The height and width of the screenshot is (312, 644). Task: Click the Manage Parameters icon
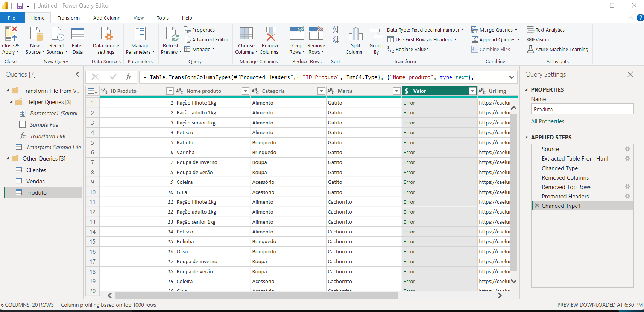140,34
